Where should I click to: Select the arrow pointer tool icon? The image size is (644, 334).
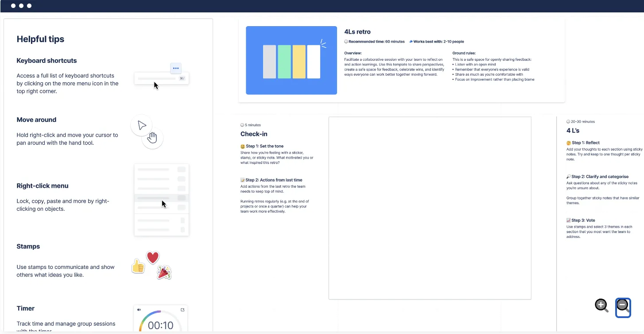pos(142,125)
